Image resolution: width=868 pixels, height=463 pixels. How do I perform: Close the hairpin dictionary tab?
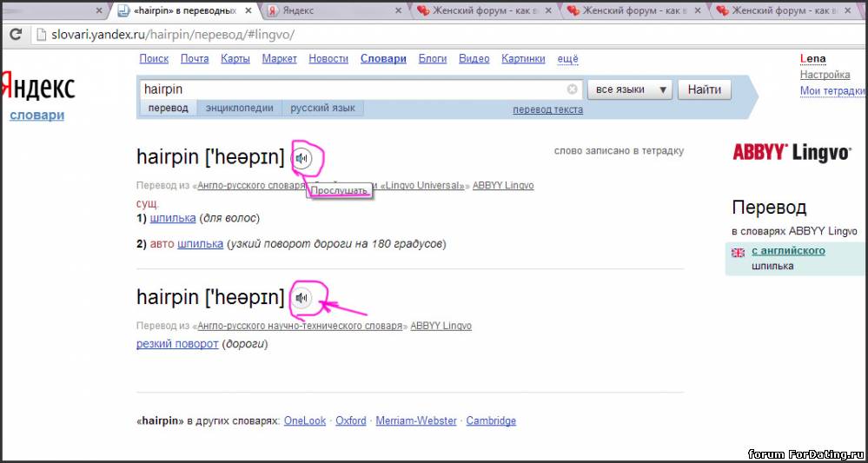248,10
